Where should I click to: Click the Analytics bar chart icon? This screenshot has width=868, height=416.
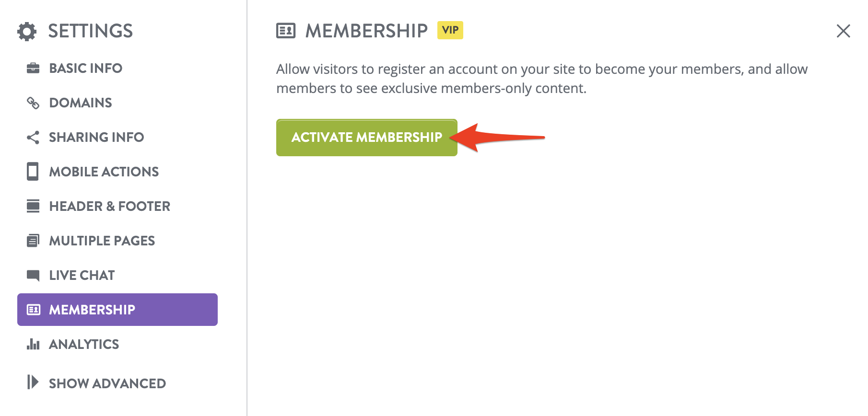[33, 344]
